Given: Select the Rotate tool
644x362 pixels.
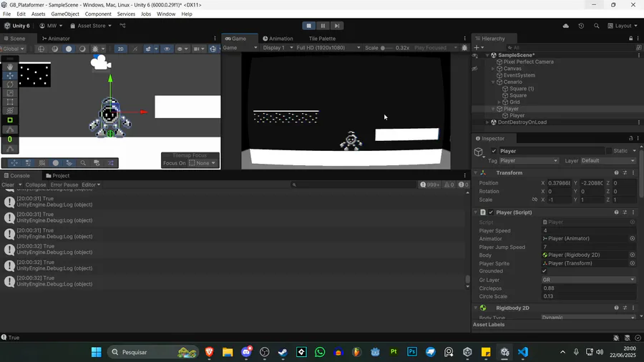Looking at the screenshot, I should point(10,84).
